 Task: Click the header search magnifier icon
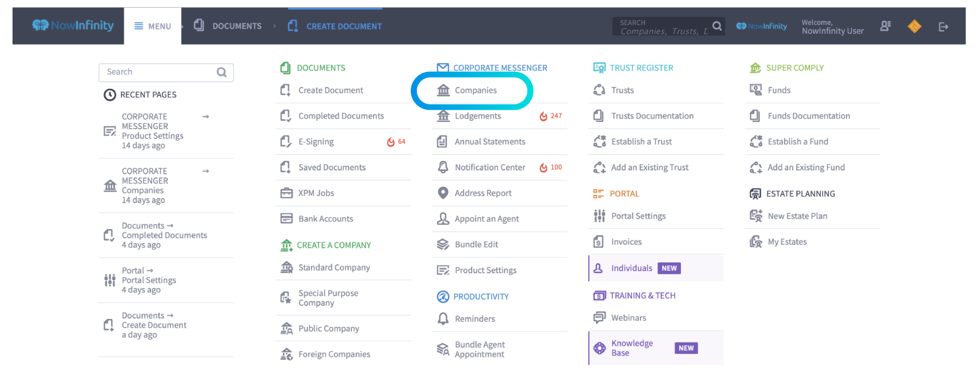coord(717,26)
